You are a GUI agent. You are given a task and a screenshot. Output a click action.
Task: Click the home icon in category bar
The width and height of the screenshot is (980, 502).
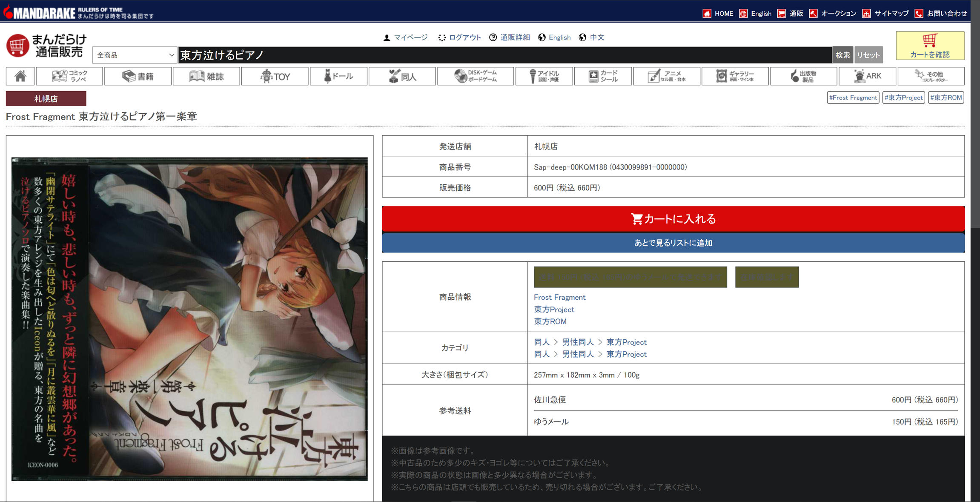(20, 76)
